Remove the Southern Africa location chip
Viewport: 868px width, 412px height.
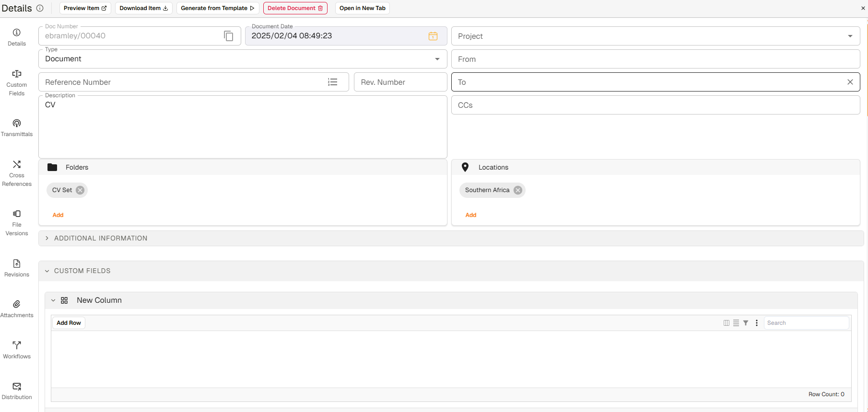pyautogui.click(x=518, y=190)
